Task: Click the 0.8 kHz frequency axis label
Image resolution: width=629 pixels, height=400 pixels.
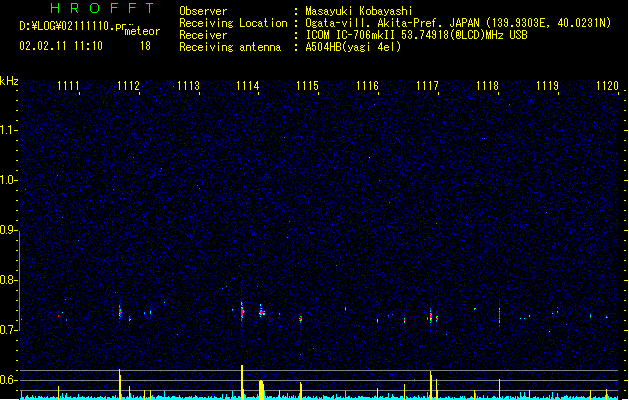Action: pos(7,280)
